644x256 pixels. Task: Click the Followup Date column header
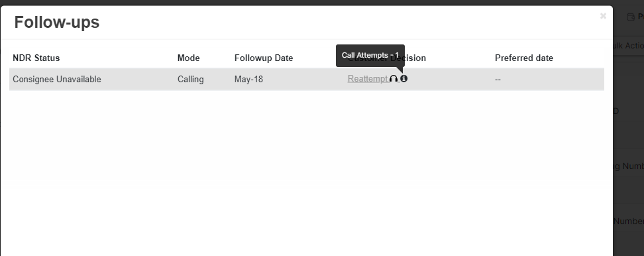pyautogui.click(x=264, y=58)
